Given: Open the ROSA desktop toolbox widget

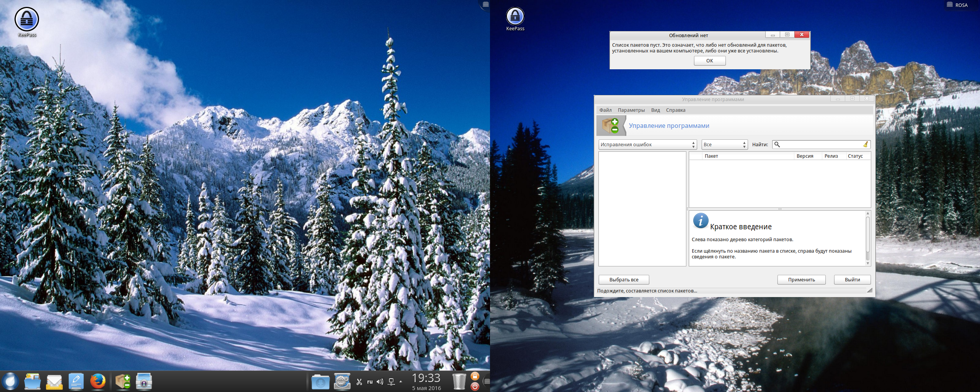Looking at the screenshot, I should coord(958,5).
